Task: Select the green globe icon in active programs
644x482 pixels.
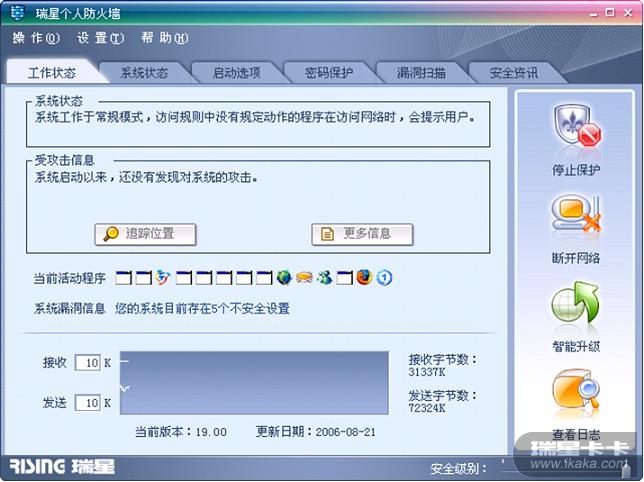Action: (284, 278)
